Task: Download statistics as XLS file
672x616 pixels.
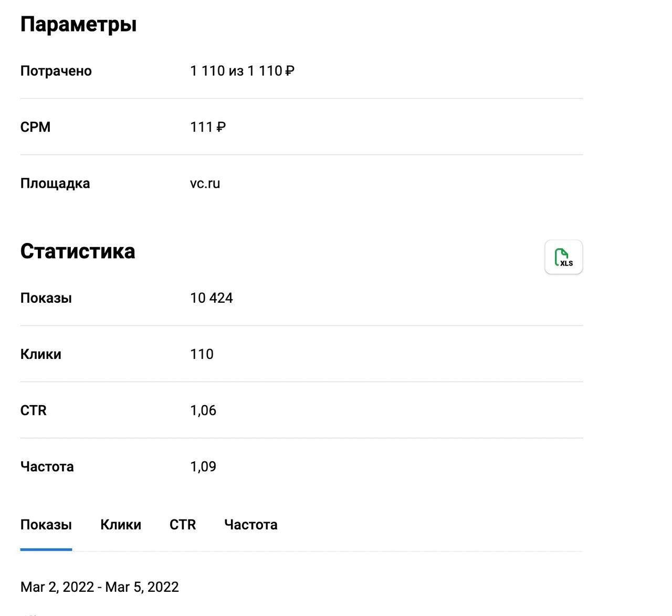Action: (563, 257)
